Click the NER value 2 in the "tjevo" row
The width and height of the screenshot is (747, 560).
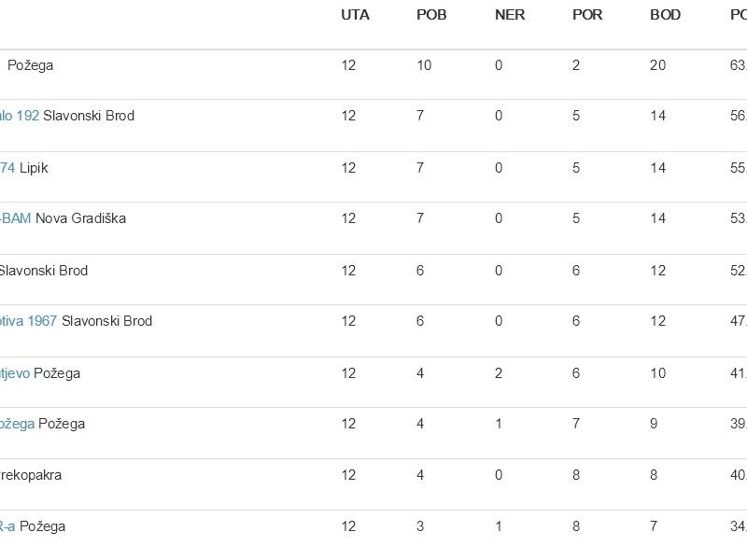[499, 373]
